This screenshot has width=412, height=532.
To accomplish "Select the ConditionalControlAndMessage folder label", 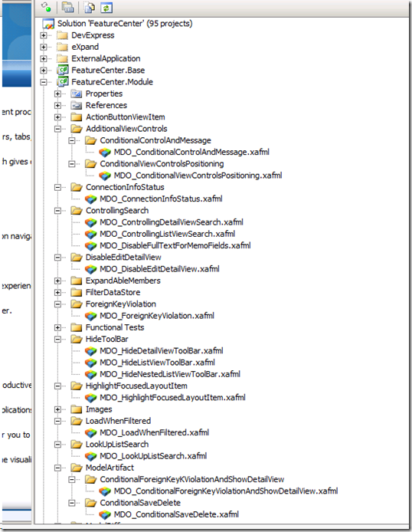I will point(155,140).
